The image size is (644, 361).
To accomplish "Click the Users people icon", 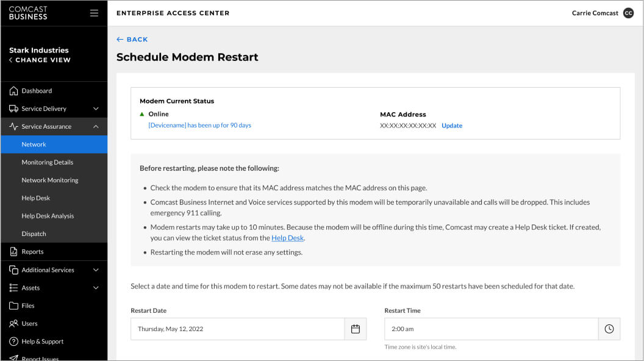I will (x=13, y=324).
